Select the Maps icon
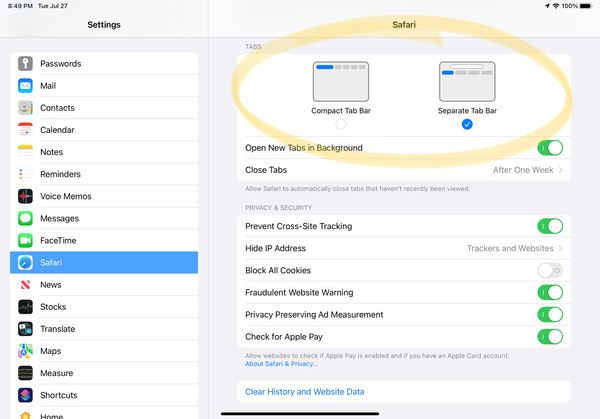600x419 pixels. tap(25, 351)
